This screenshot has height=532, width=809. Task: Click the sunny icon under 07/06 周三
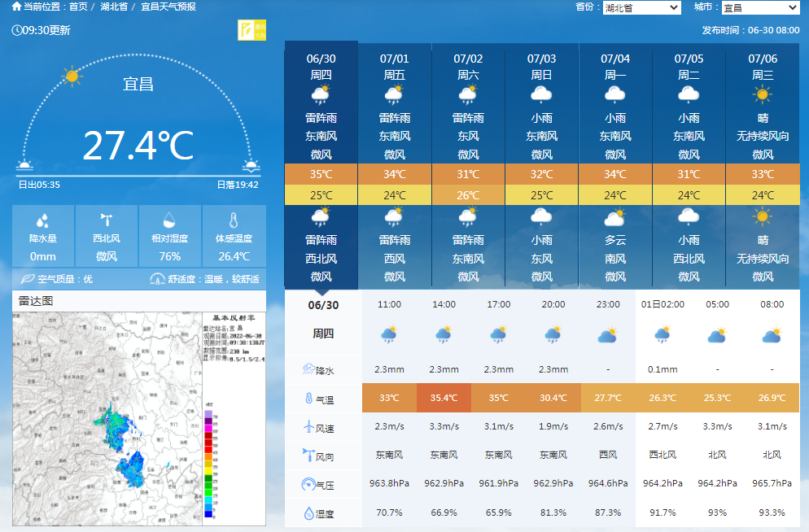(763, 94)
